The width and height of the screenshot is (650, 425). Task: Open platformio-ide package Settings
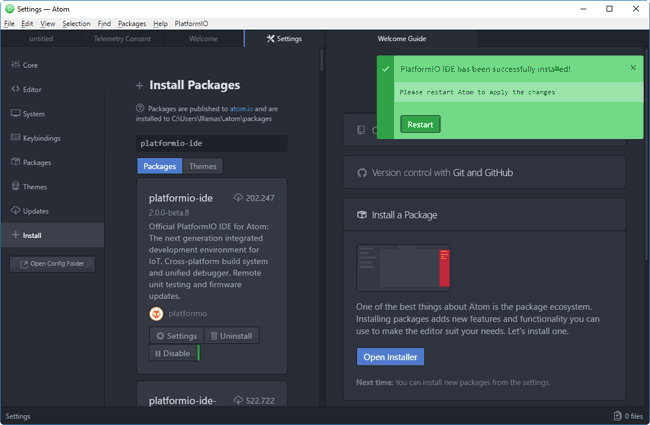pos(176,335)
